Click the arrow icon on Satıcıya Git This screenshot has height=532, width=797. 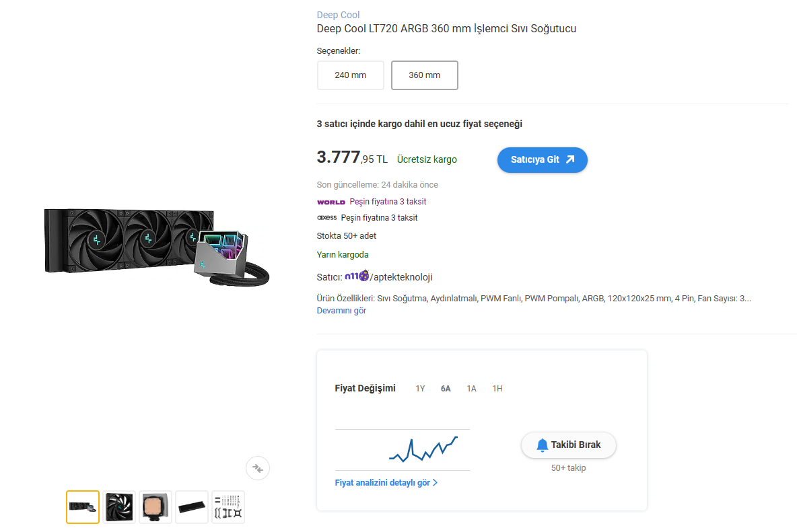click(x=570, y=159)
